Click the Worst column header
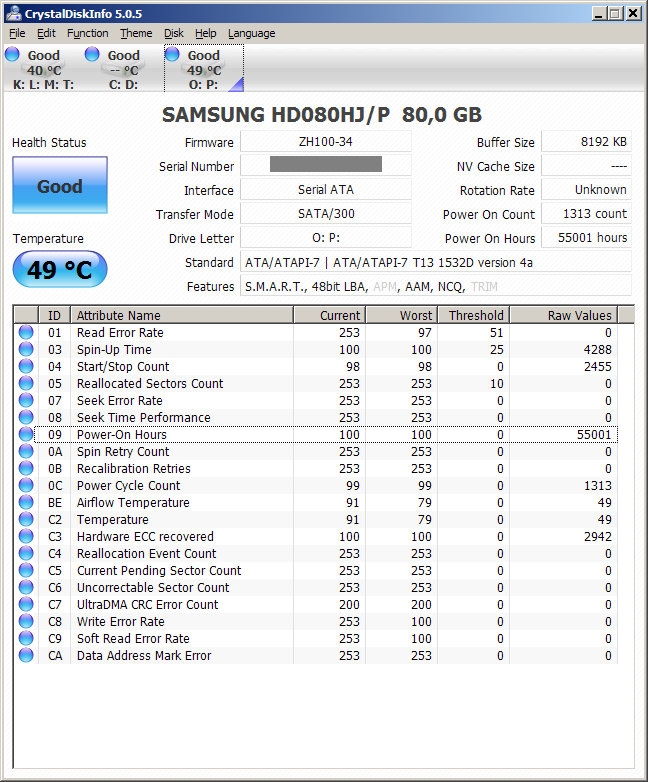The height and width of the screenshot is (782, 648). (x=402, y=315)
